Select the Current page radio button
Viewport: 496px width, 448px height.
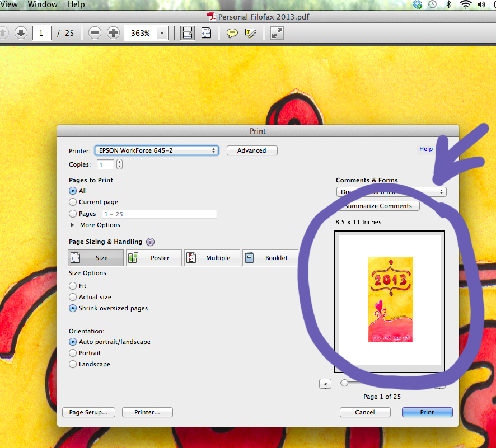tap(73, 202)
